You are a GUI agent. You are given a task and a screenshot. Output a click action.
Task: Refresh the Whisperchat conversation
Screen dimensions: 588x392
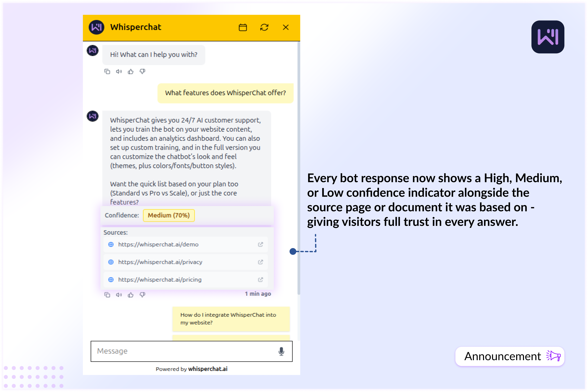point(264,27)
